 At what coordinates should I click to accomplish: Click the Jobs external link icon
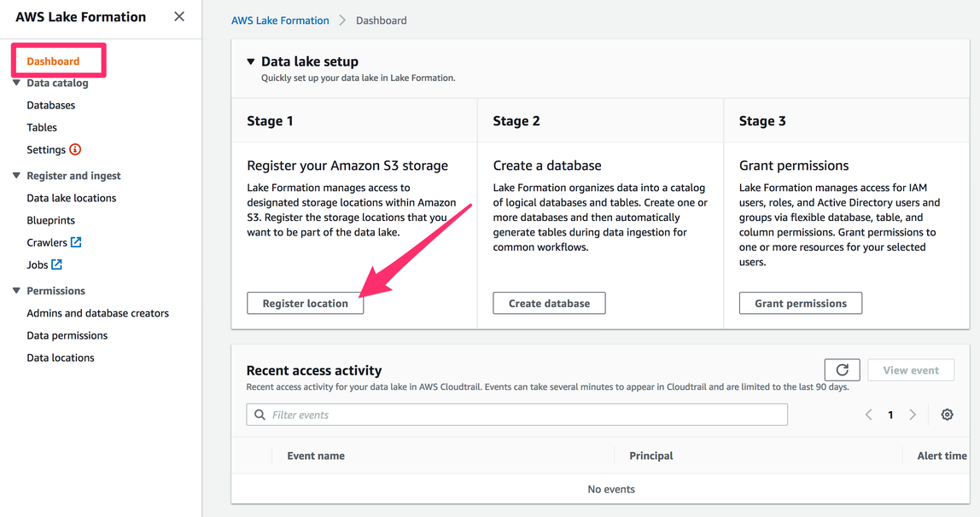pos(57,264)
